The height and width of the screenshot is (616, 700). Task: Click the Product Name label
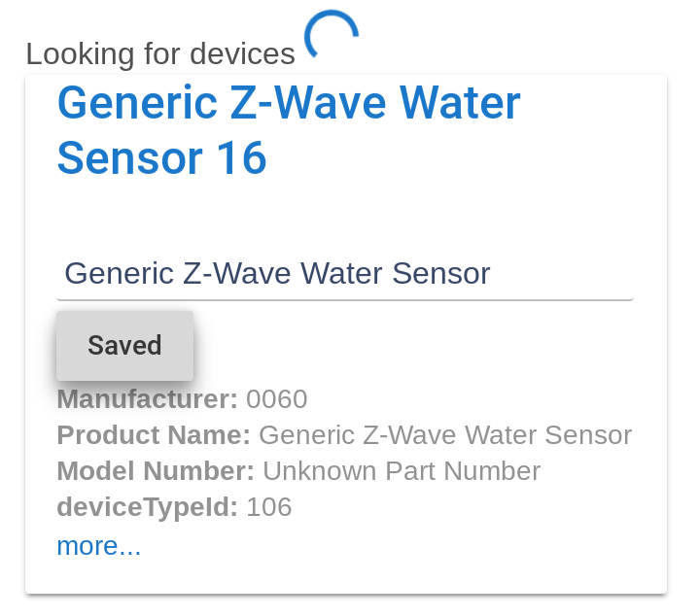[154, 435]
